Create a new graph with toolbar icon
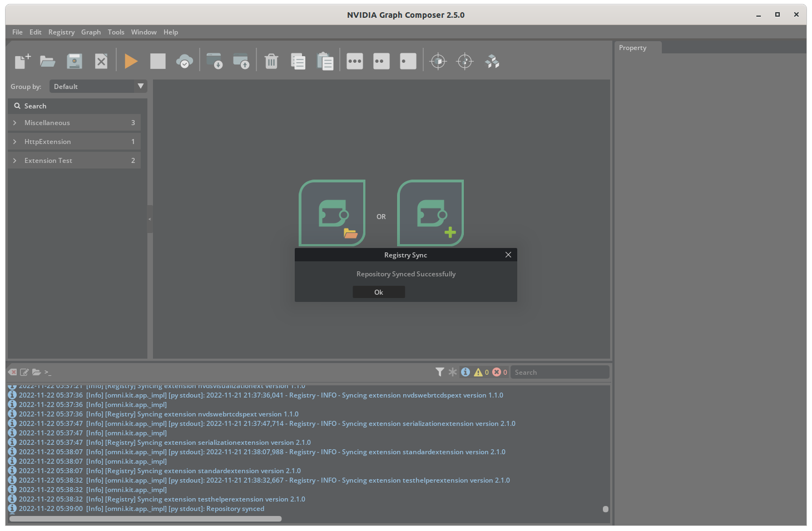The image size is (812, 531). (x=22, y=61)
